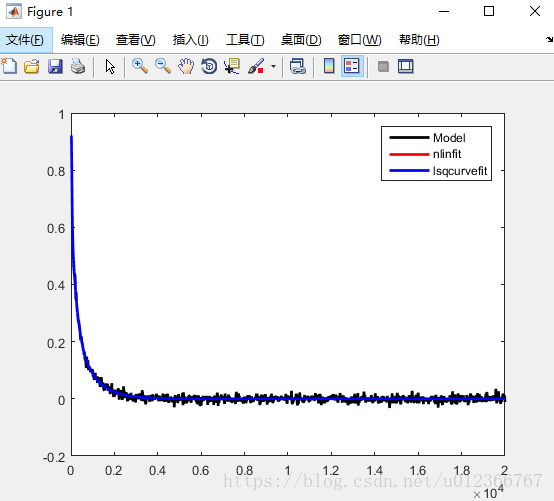Open the 编辑(E) menu
This screenshot has width=554, height=501.
coord(80,40)
